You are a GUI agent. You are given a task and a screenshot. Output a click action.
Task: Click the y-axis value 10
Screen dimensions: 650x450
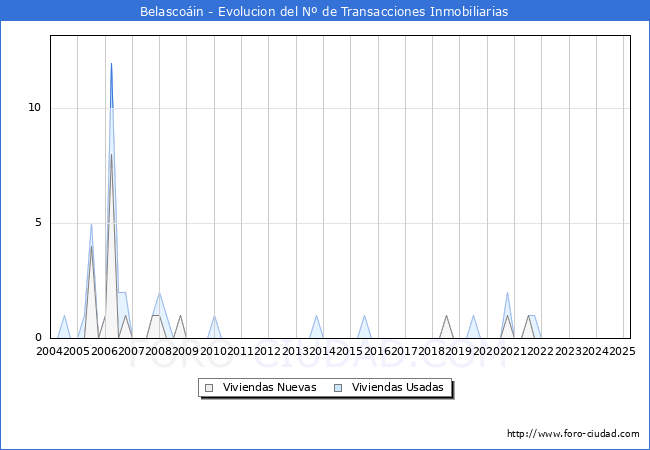point(35,108)
